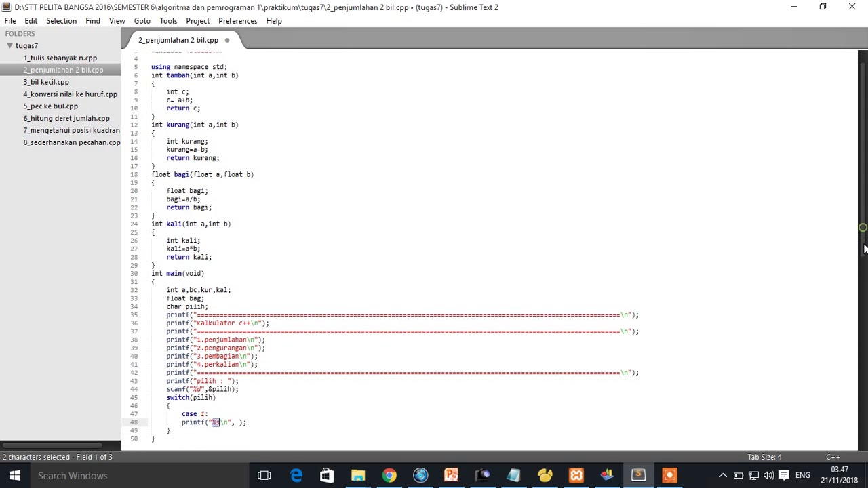868x488 pixels.
Task: Click the FOLDERS sidebar heading
Action: coord(20,33)
